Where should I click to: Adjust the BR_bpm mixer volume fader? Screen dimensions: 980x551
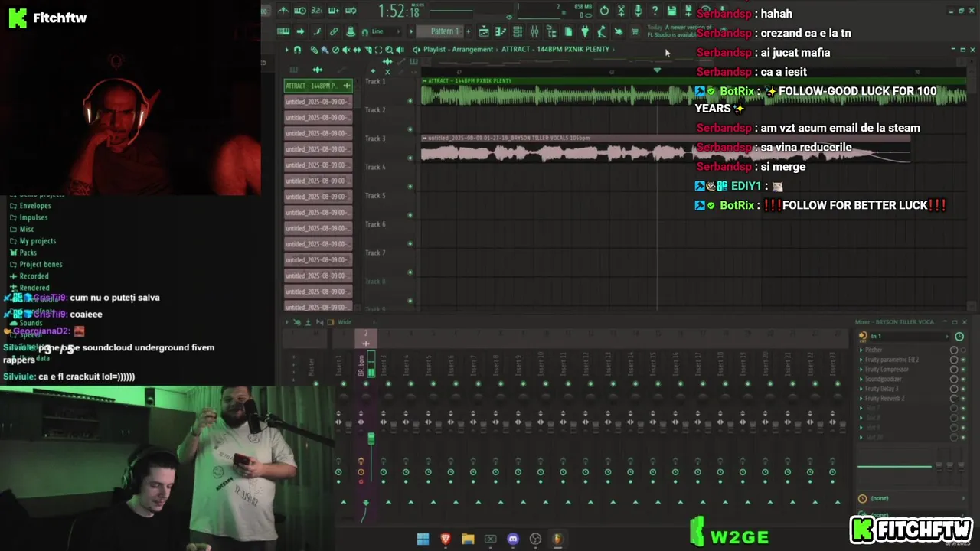pos(371,439)
